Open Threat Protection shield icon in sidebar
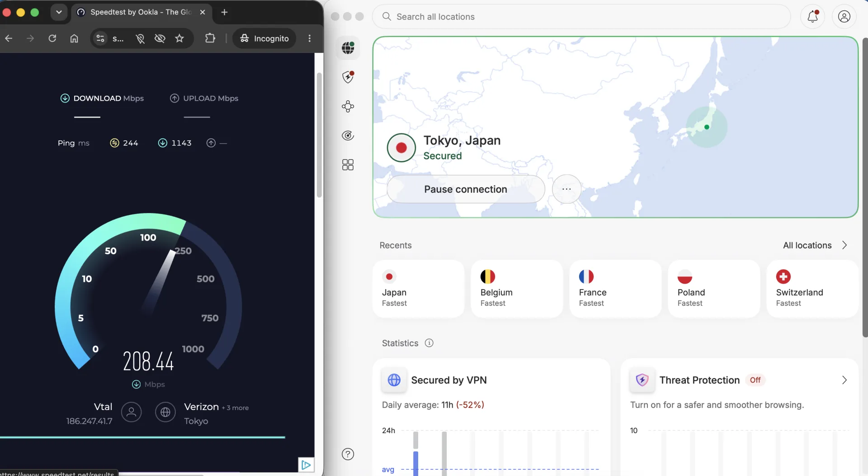Screen dimensions: 868x476 tap(348, 77)
